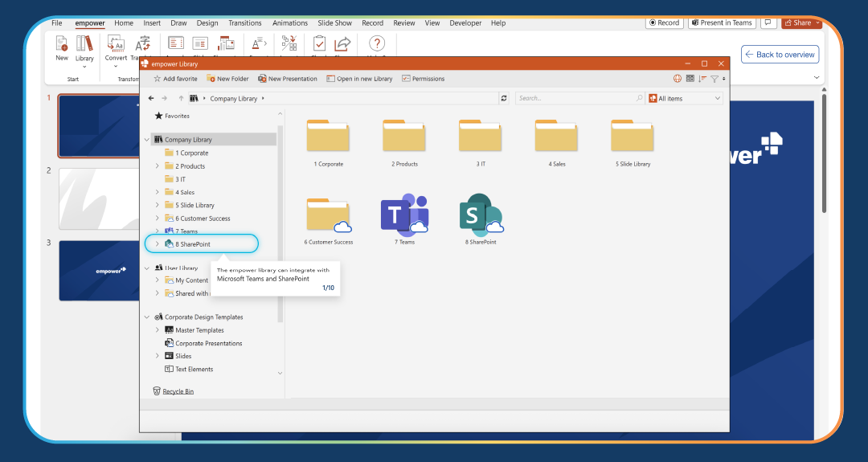
Task: Switch to the Developer tab
Action: click(465, 22)
